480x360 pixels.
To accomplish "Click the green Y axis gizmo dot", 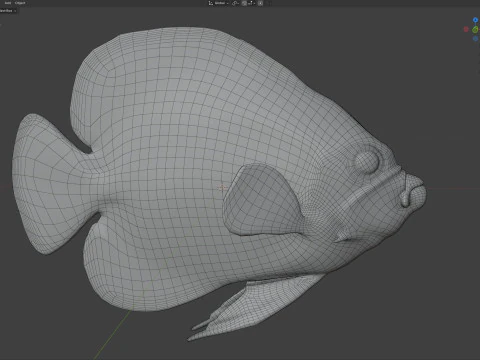I will [475, 30].
